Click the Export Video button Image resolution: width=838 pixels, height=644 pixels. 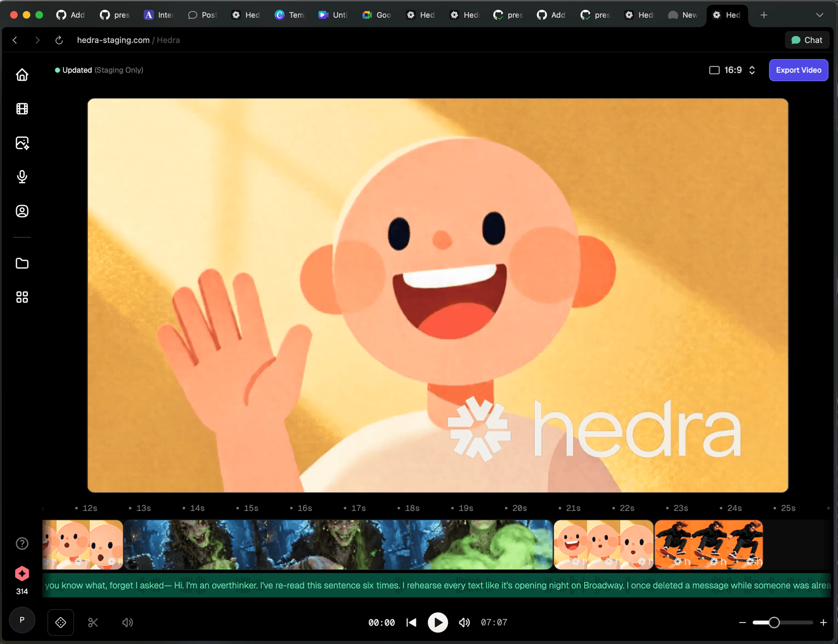point(799,70)
